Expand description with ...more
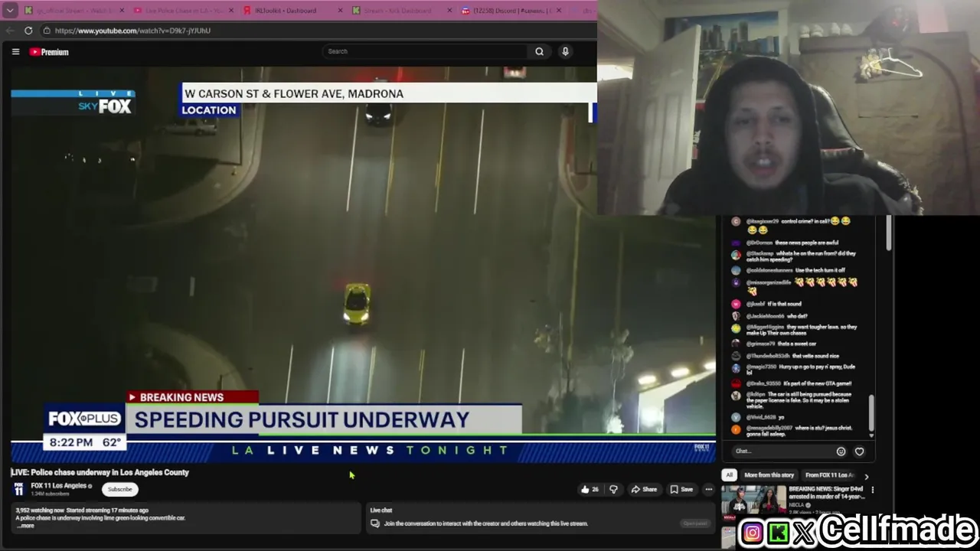The width and height of the screenshot is (980, 551). [x=27, y=526]
